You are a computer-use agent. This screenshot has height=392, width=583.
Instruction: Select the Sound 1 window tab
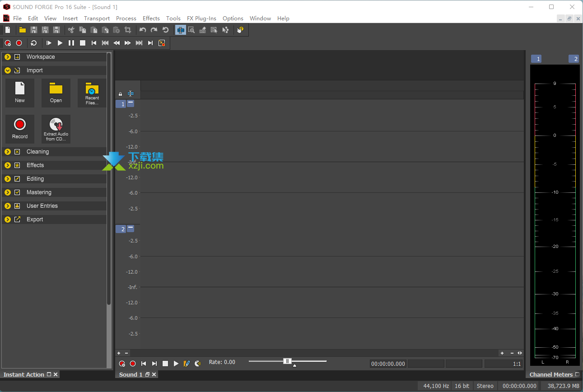[131, 374]
